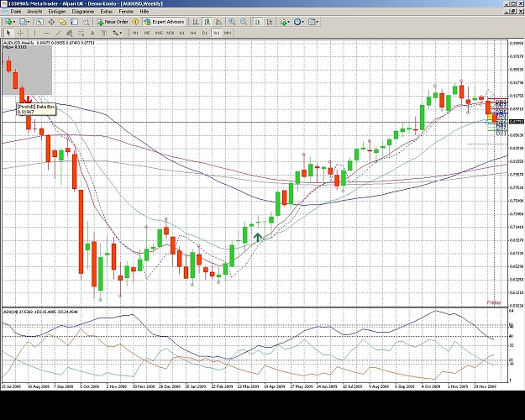This screenshot has width=525, height=420.
Task: Select the D1 daily timeframe
Action: pyautogui.click(x=205, y=33)
